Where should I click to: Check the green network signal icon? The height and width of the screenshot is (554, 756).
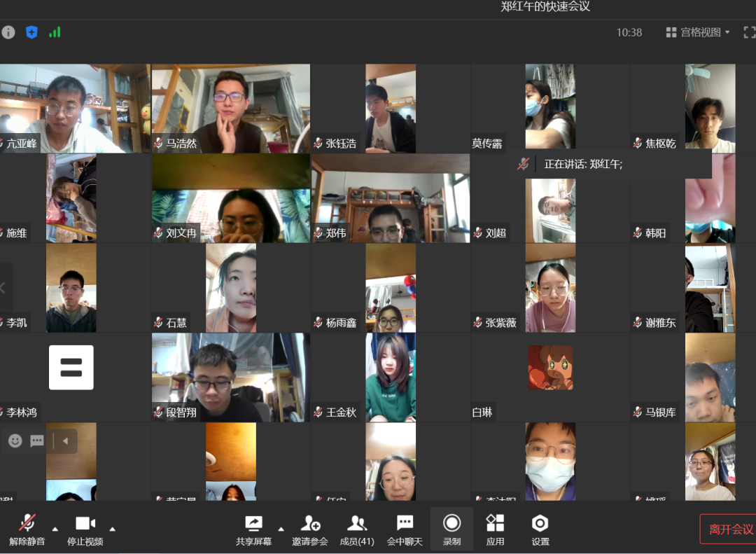tap(55, 32)
